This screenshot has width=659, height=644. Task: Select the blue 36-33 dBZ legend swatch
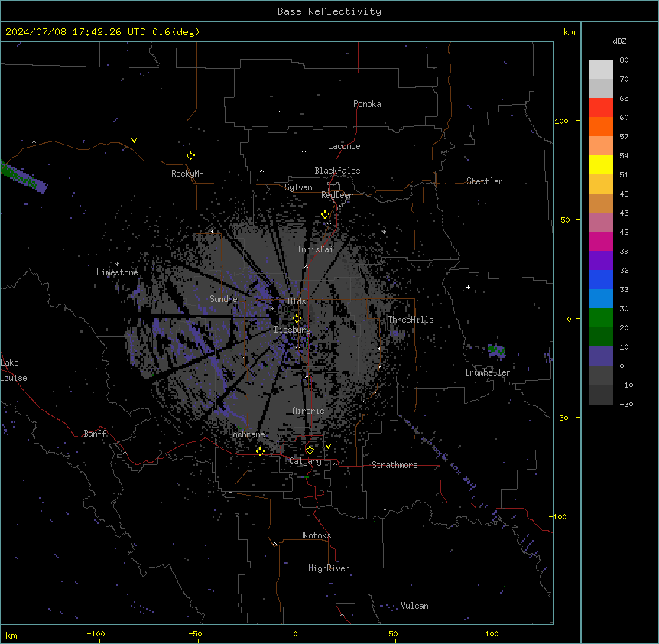(x=601, y=279)
